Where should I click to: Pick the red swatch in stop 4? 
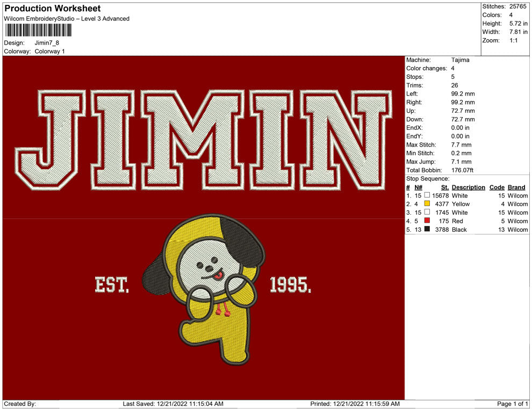click(427, 221)
